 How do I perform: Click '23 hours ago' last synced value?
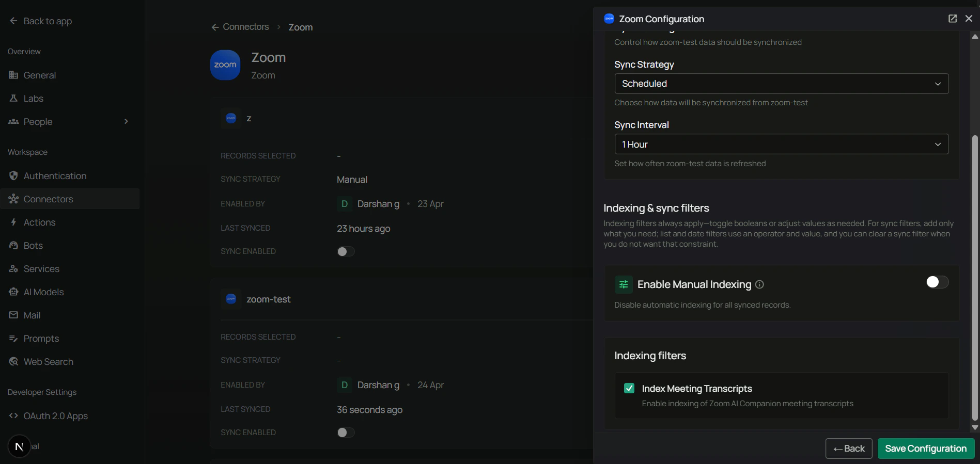pos(364,229)
